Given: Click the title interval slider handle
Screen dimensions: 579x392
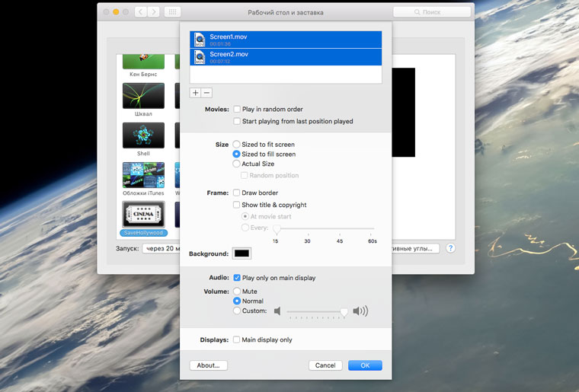Looking at the screenshot, I should [x=277, y=229].
